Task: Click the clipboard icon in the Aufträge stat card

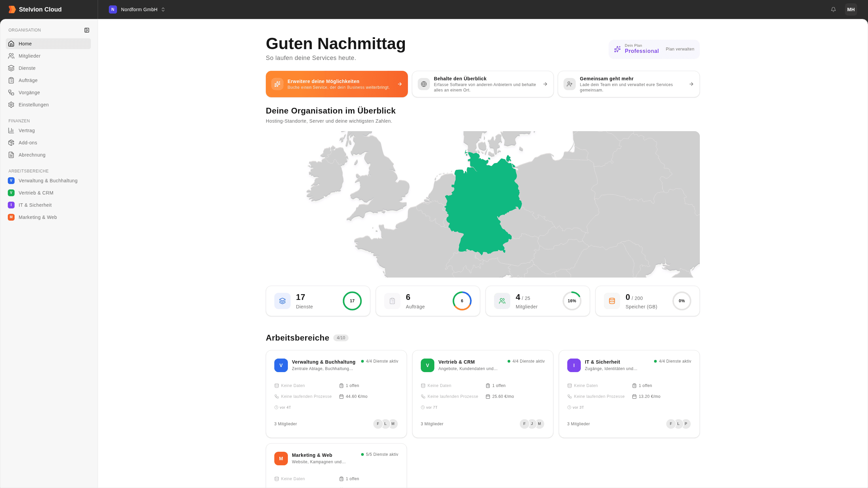Action: click(x=392, y=301)
